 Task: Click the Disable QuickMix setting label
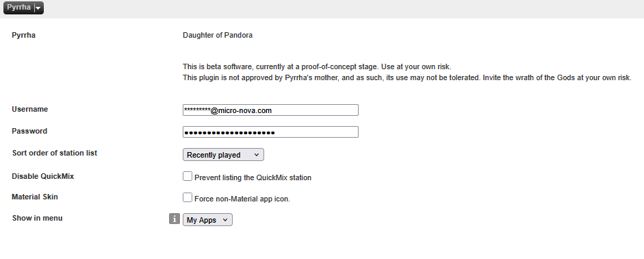click(42, 176)
